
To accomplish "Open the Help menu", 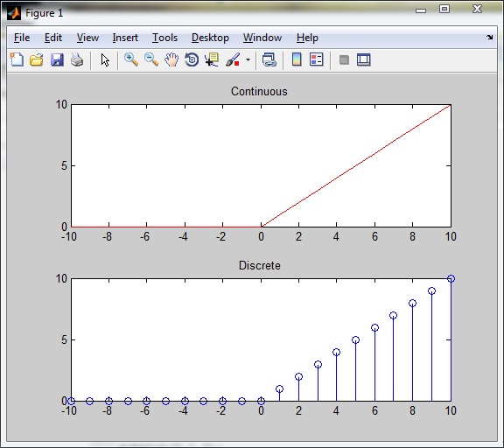I will pos(307,38).
